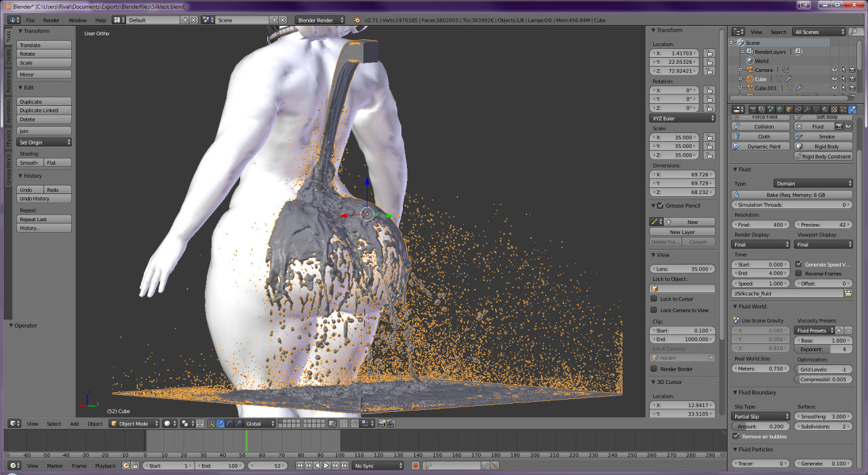Open the Particles properties tab
Image resolution: width=868 pixels, height=475 pixels.
843,109
